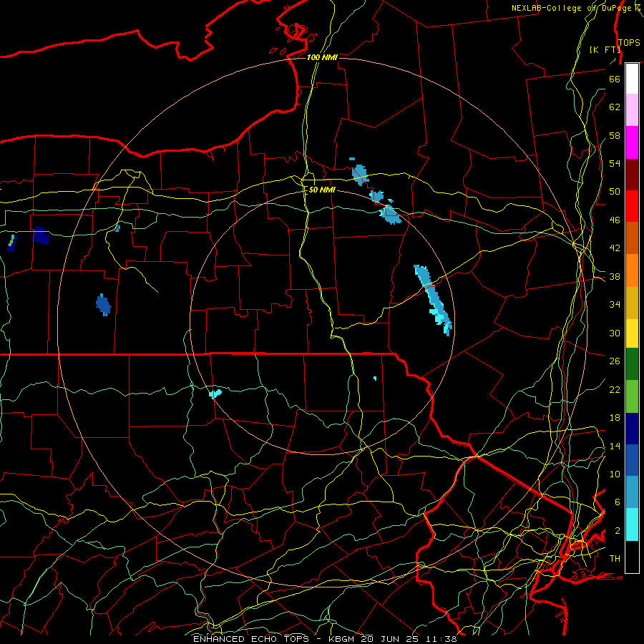Click legend value '62'
644x644 pixels.
tap(615, 107)
